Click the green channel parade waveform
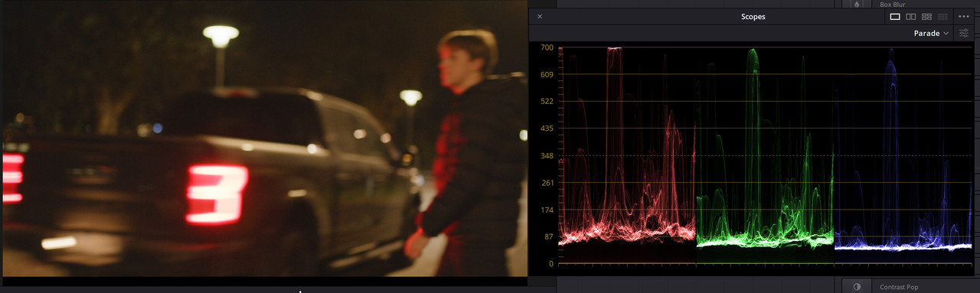 coord(764,156)
